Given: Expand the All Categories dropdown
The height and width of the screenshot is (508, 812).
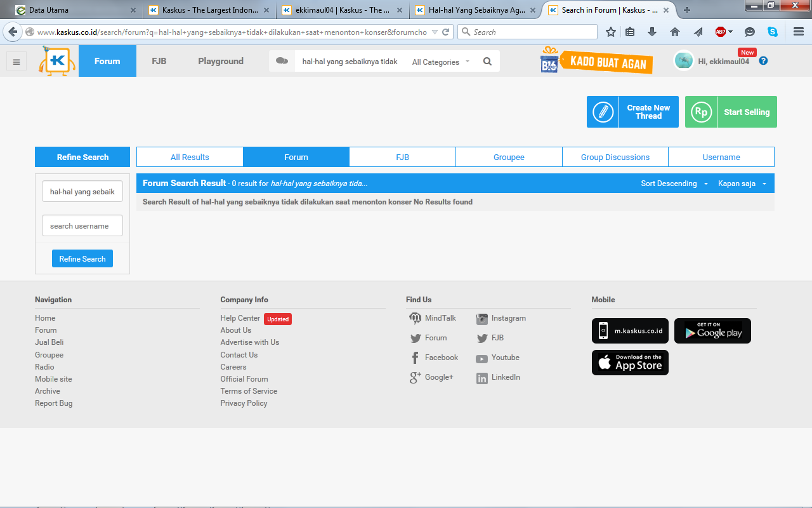Looking at the screenshot, I should click(x=441, y=62).
